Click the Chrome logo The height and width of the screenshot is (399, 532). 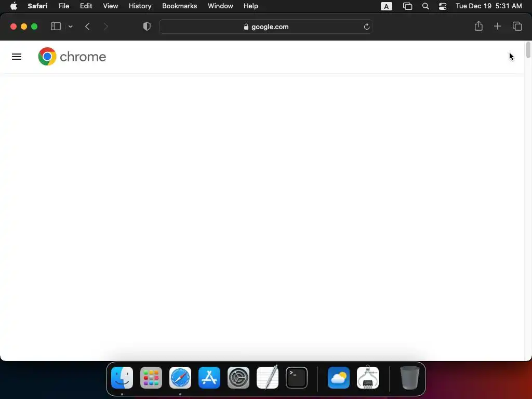tap(72, 56)
